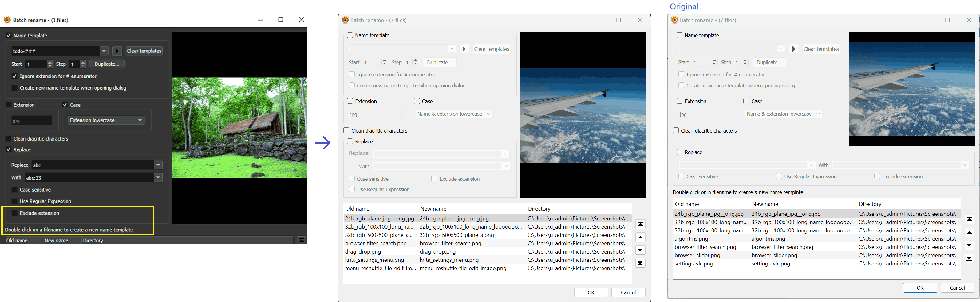980x302 pixels.
Task: Increase the Start value in the dark dialog
Action: tap(49, 62)
